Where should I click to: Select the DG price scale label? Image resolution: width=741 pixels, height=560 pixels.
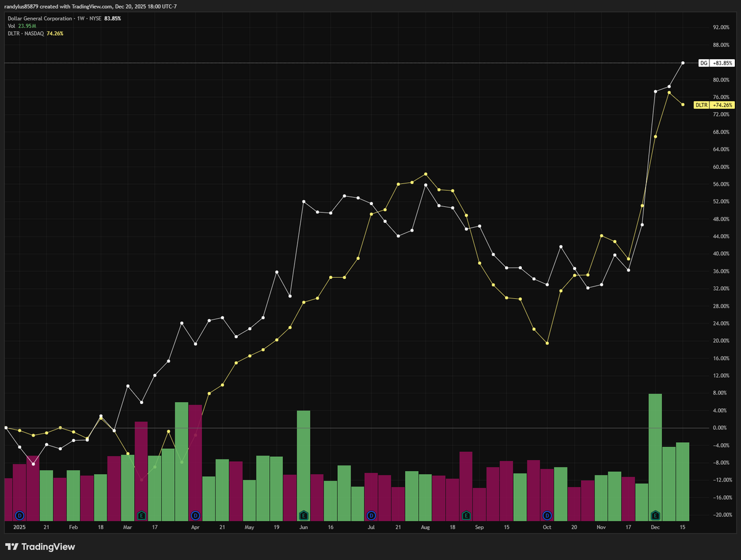(703, 63)
